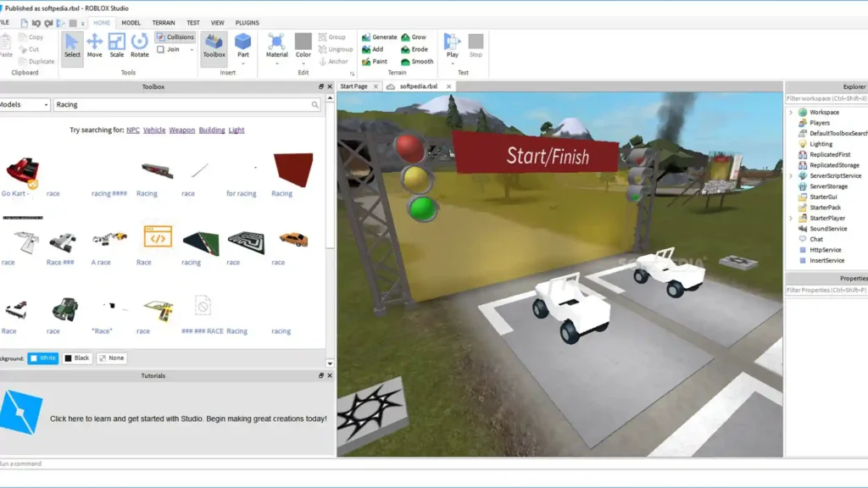Activate the Scale tool
This screenshot has width=868, height=488.
tap(117, 46)
